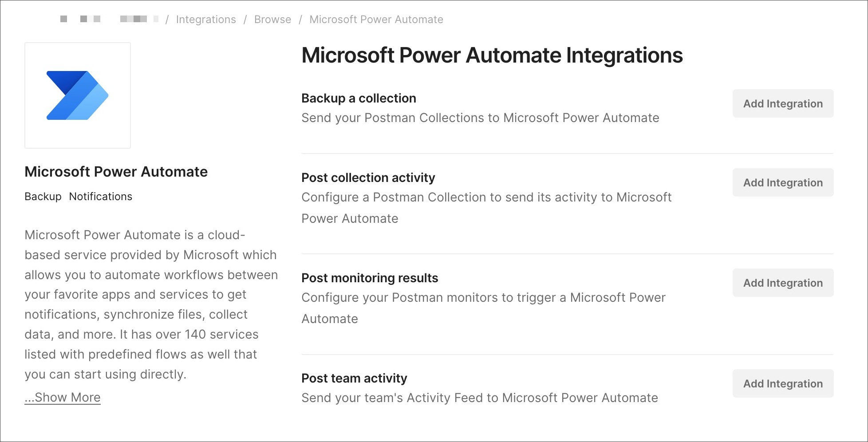
Task: Add the Post collection activity integration
Action: [x=782, y=182]
